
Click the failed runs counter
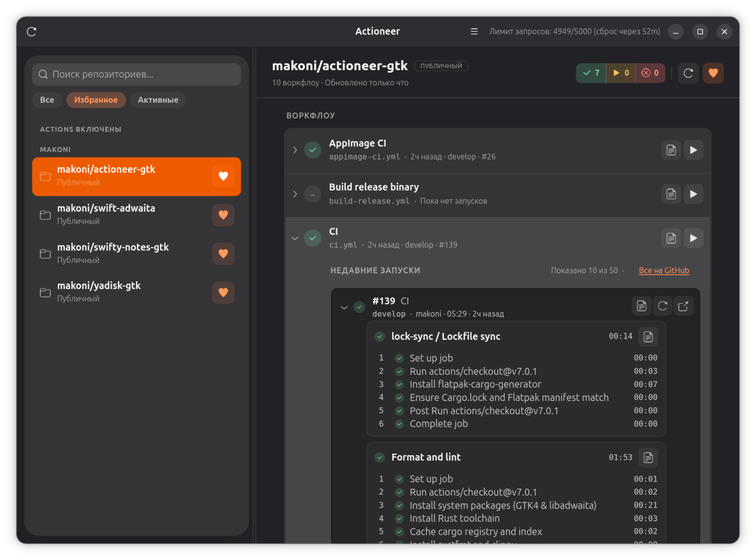[650, 73]
